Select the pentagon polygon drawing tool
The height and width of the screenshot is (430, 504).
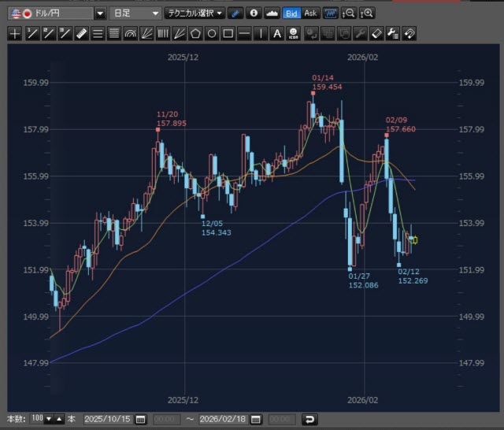[x=195, y=33]
